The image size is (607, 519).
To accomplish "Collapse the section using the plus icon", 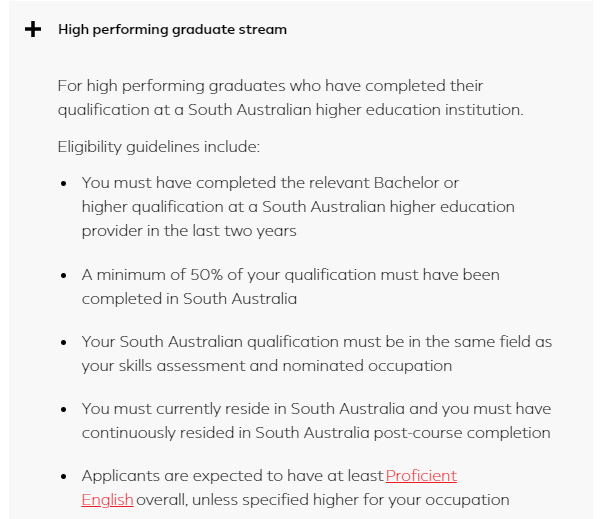I will pos(33,29).
